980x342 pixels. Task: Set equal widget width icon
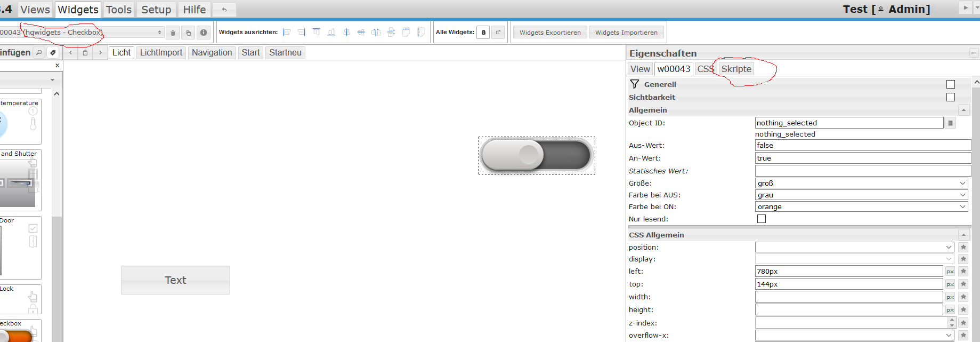pos(406,32)
